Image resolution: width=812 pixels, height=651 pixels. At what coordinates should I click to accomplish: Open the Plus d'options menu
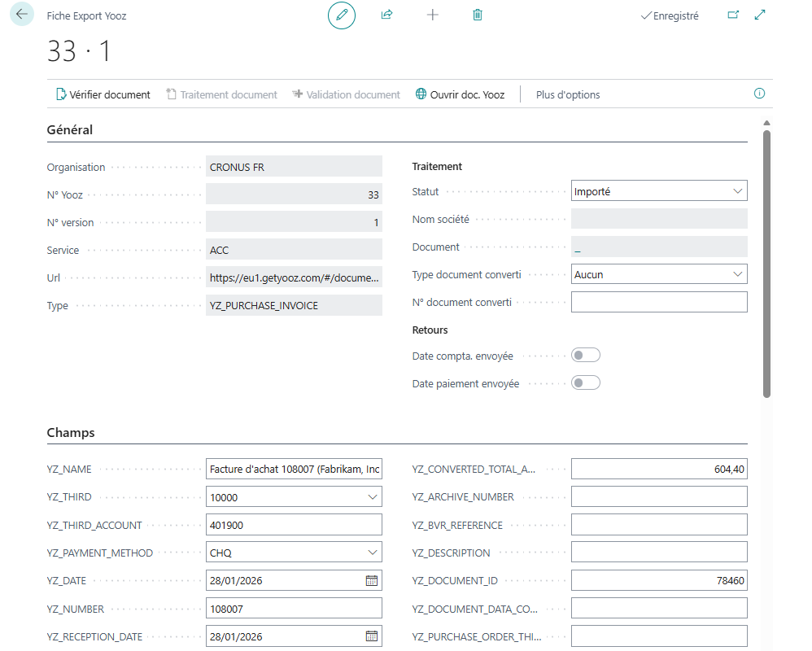coord(568,94)
